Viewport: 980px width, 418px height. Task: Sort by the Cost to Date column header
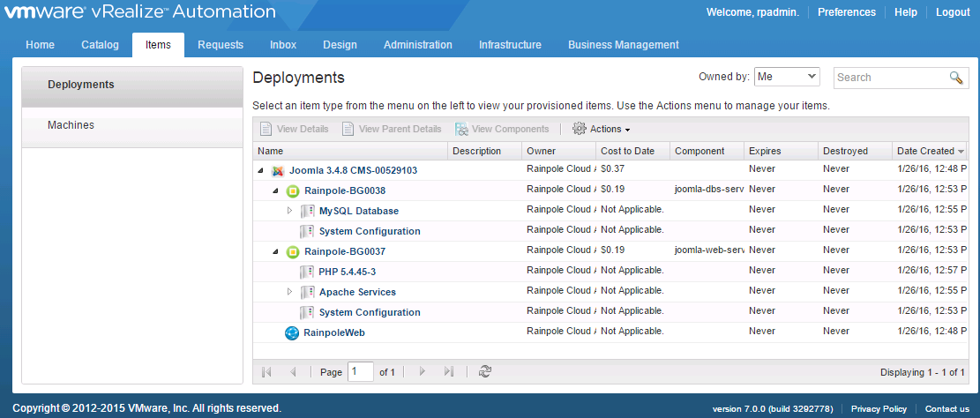coord(632,151)
